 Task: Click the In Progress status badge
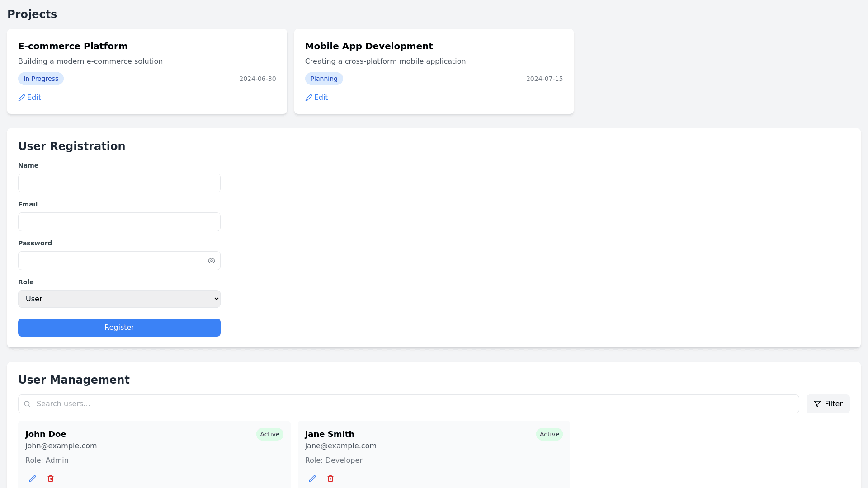41,79
